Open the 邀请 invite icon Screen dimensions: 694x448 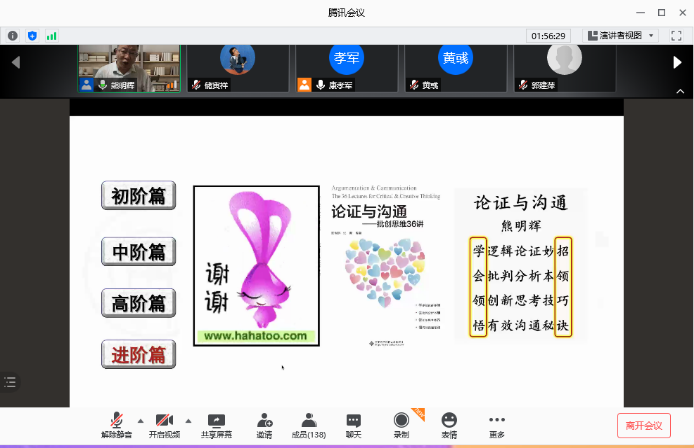264,424
